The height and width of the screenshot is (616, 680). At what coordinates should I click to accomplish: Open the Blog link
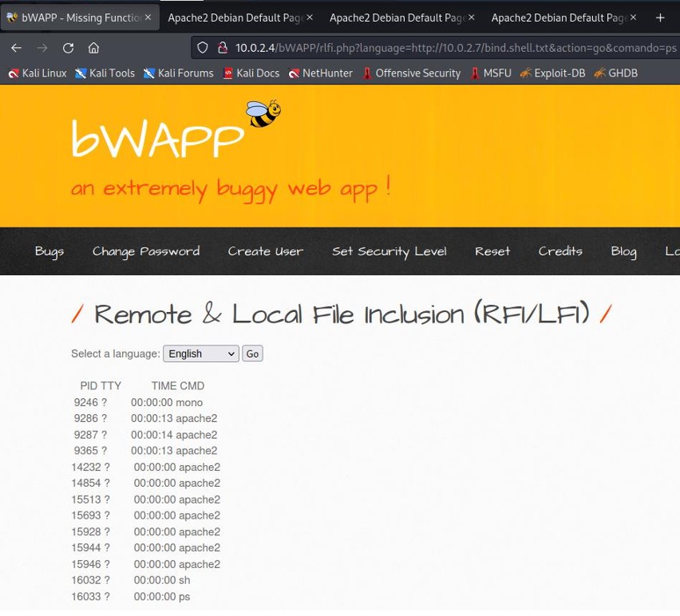coord(623,251)
